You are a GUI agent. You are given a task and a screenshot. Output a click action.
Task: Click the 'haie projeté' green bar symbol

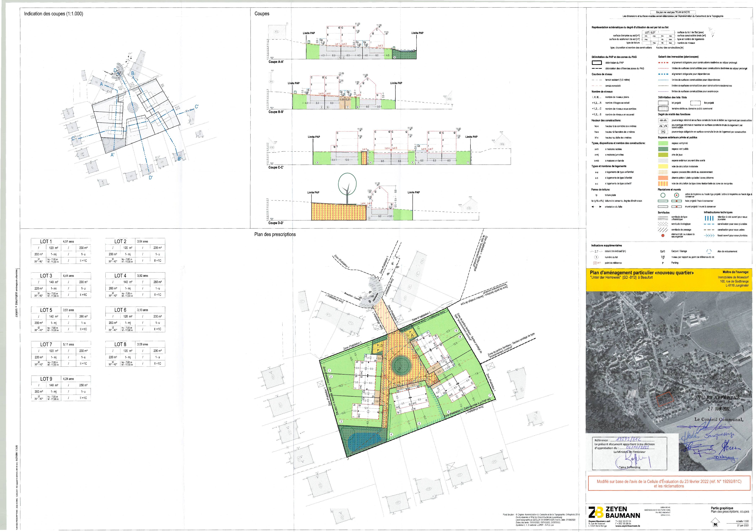point(663,201)
